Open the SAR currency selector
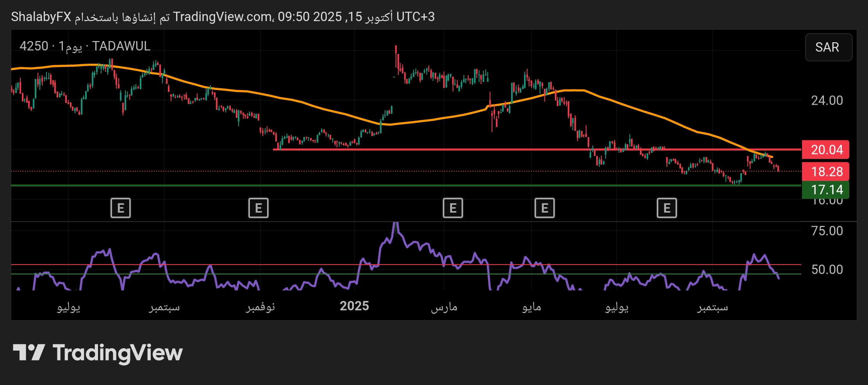Viewport: 868px width, 385px height. pos(828,47)
